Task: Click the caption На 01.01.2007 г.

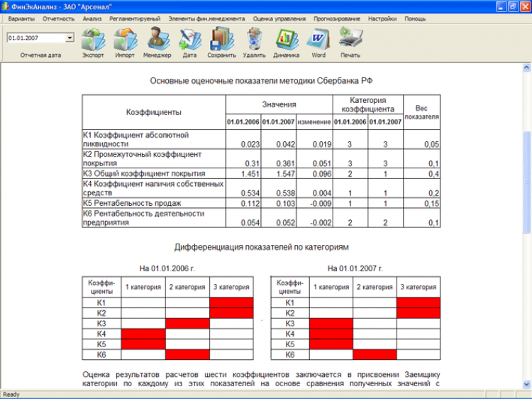Action: point(355,268)
